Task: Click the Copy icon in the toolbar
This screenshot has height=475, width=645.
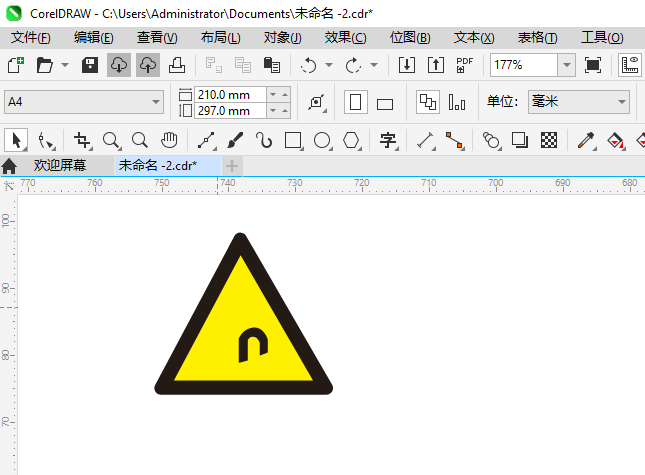Action: [x=243, y=65]
